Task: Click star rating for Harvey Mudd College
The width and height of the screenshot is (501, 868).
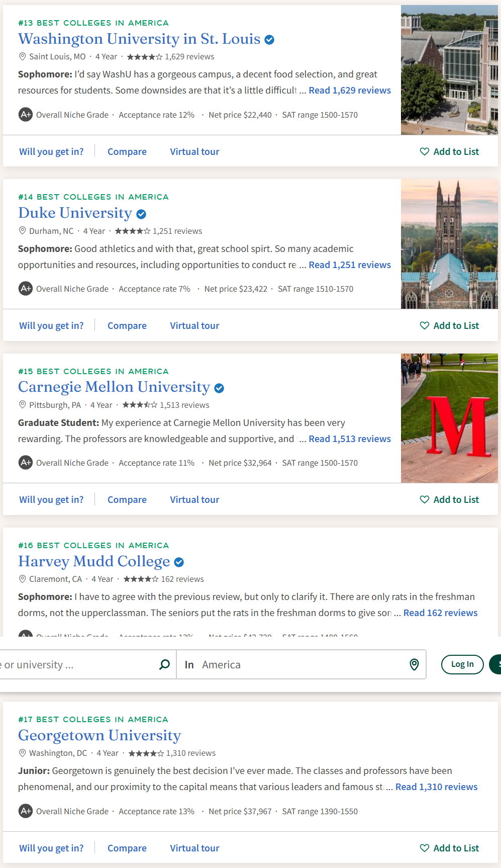Action: 141,579
